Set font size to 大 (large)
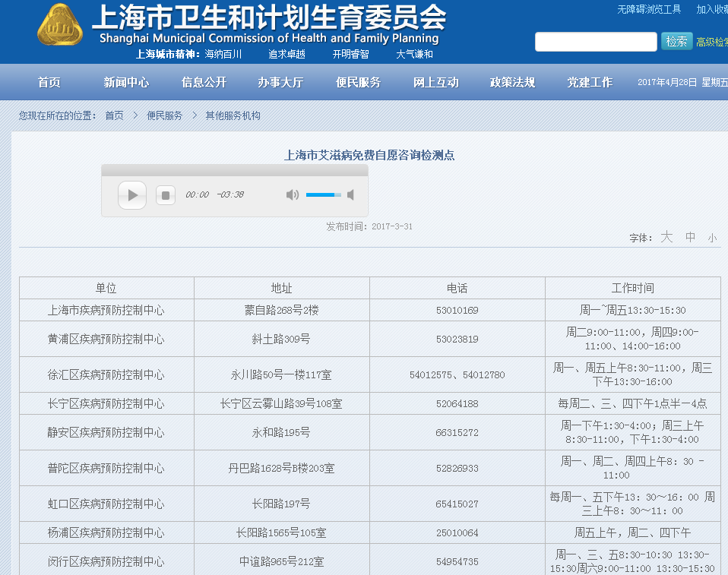This screenshot has height=575, width=728. click(x=666, y=237)
